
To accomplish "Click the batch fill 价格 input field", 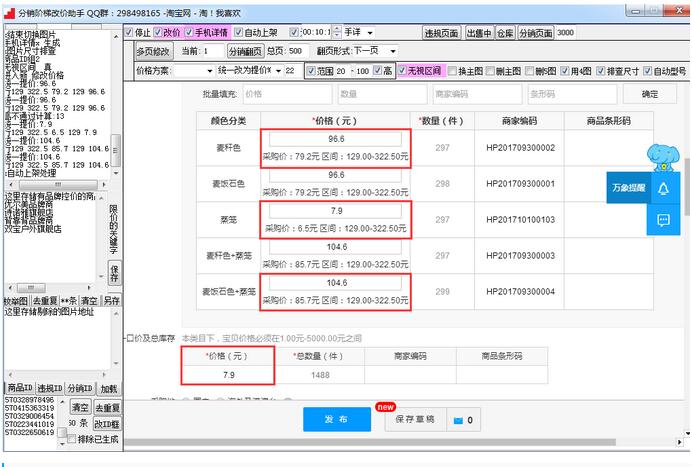I will [287, 94].
